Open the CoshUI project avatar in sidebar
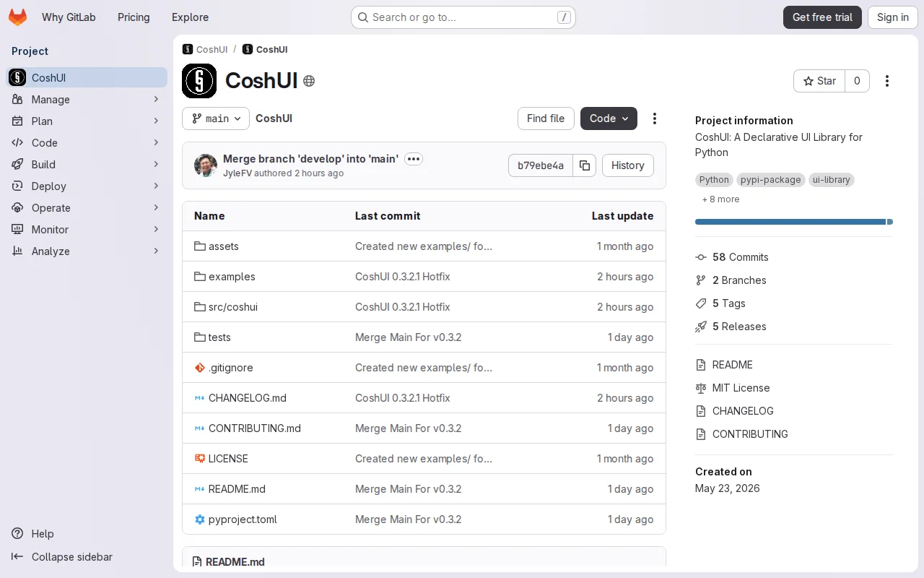This screenshot has height=578, width=924. tap(17, 77)
